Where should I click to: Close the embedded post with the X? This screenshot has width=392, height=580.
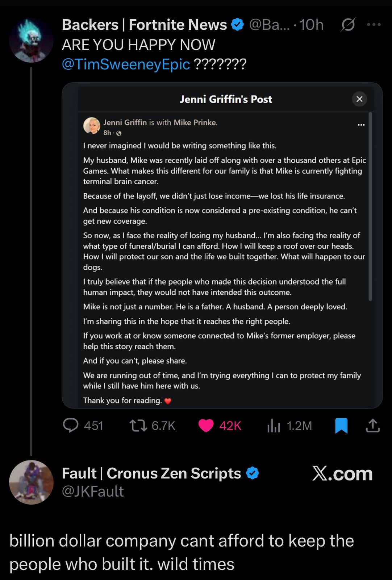359,99
